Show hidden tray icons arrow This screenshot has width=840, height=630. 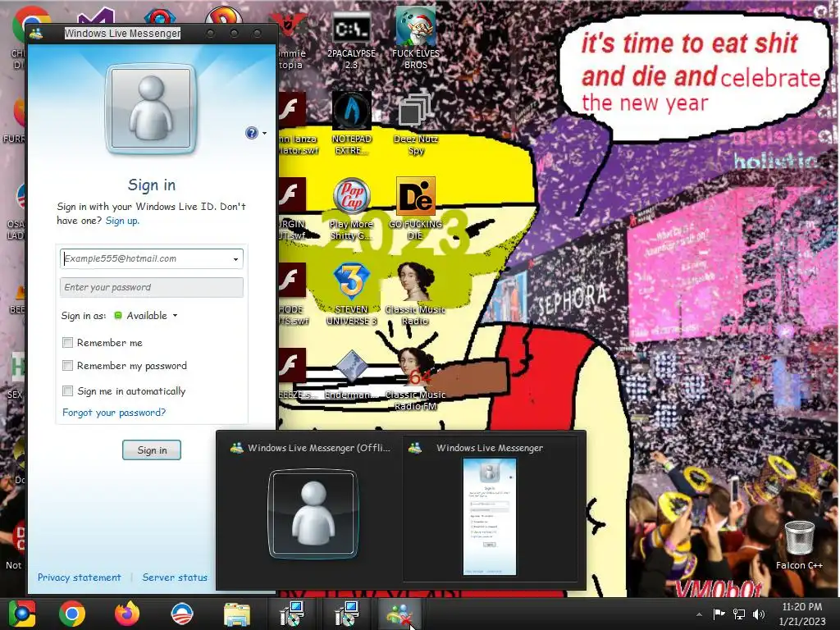[699, 614]
